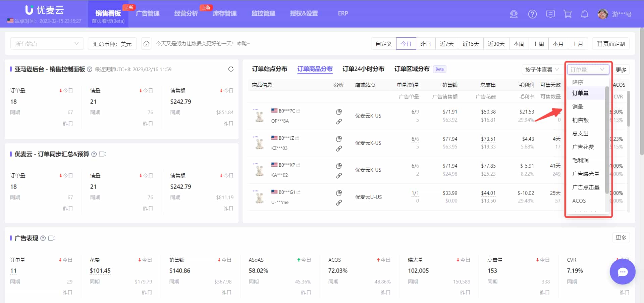Open the 库存管理 menu
This screenshot has width=644, height=303.
225,13
